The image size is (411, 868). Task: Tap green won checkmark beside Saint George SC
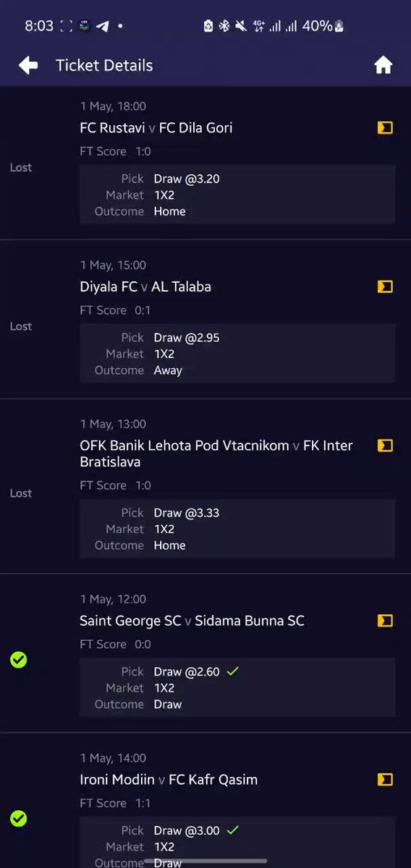click(x=19, y=660)
